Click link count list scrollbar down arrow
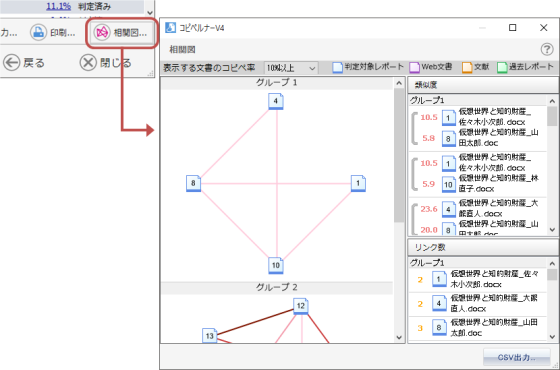This screenshot has width=560, height=370. tap(552, 336)
